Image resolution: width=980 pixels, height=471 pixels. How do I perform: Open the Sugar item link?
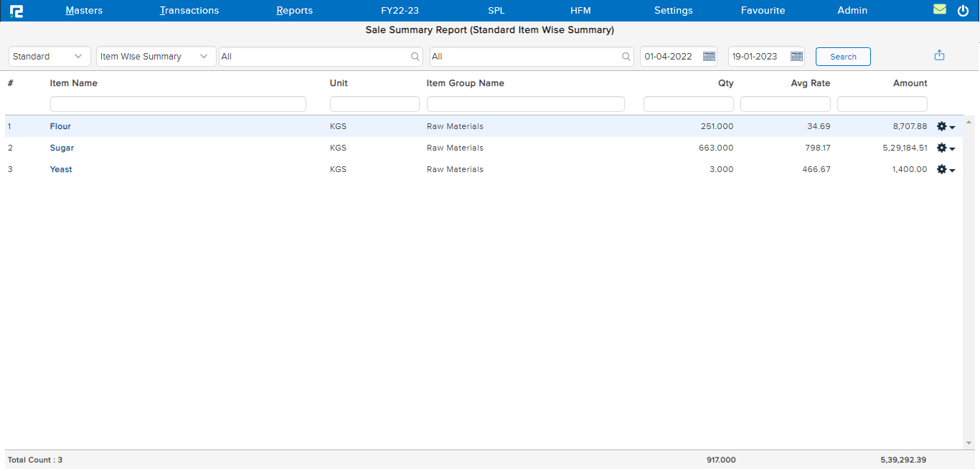62,148
